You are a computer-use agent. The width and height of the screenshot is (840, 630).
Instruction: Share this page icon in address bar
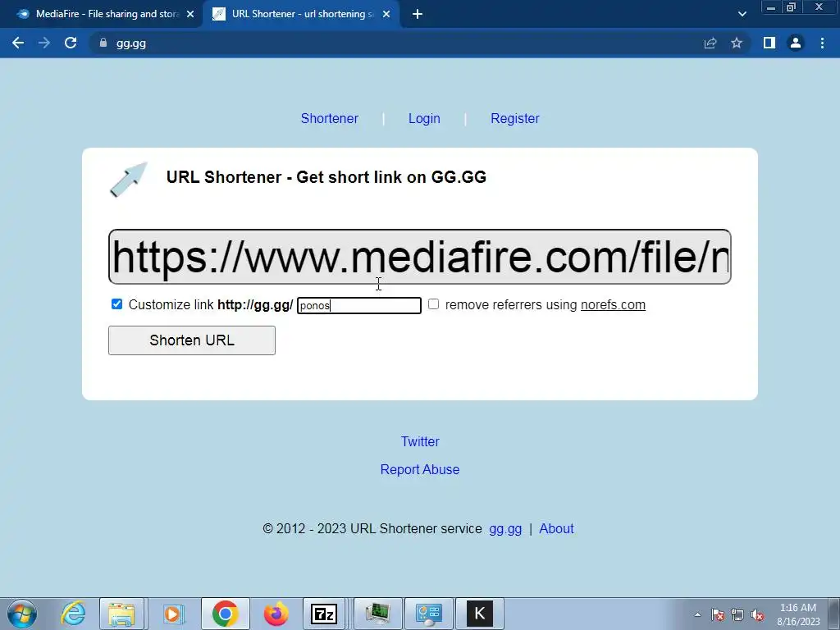point(710,43)
